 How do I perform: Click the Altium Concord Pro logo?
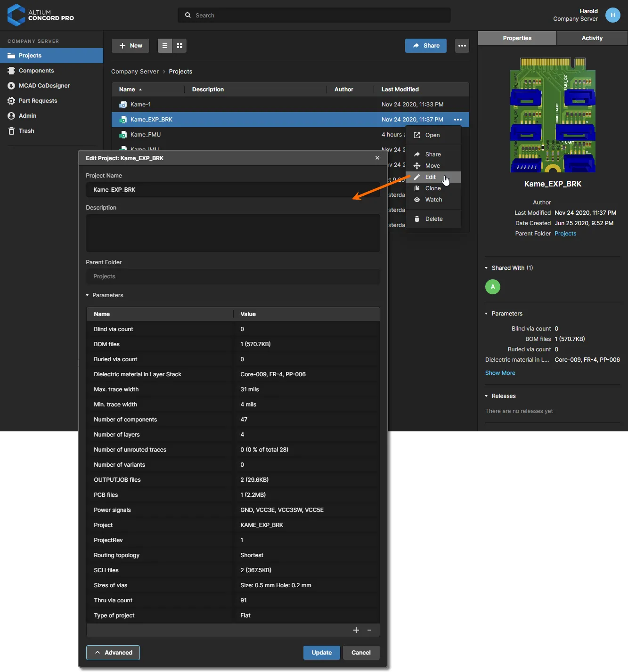(41, 15)
